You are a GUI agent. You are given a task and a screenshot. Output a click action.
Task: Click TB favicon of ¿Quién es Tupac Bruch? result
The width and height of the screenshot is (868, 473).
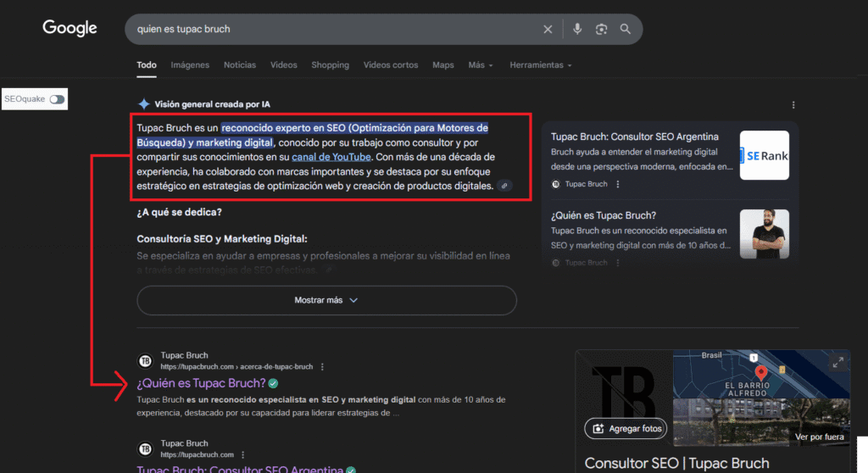(x=145, y=361)
